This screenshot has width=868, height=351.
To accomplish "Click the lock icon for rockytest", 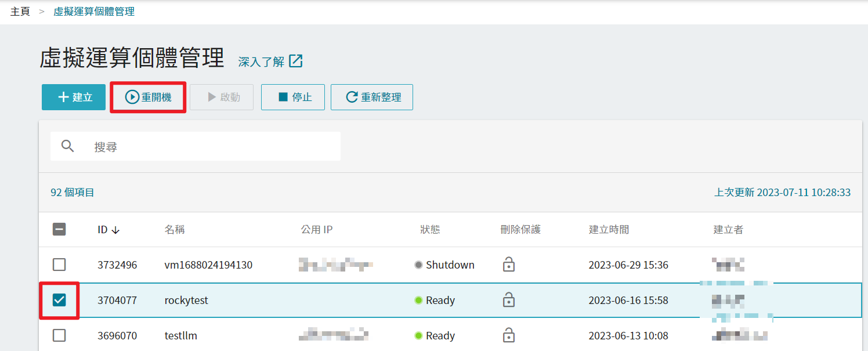I will click(509, 300).
